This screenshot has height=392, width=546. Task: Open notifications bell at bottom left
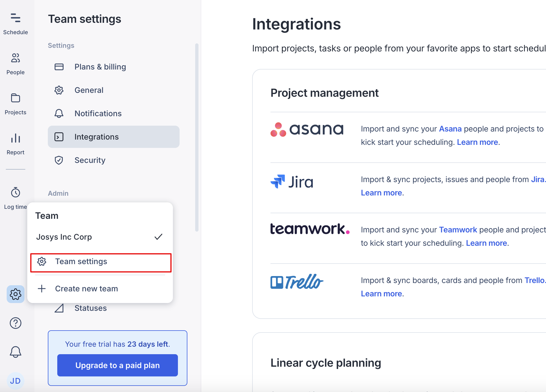pyautogui.click(x=16, y=352)
